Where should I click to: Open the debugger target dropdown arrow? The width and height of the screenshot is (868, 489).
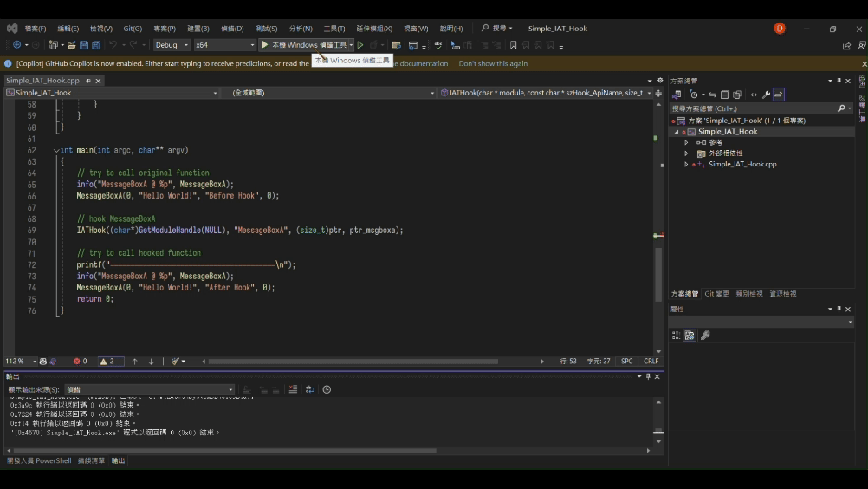(x=351, y=45)
